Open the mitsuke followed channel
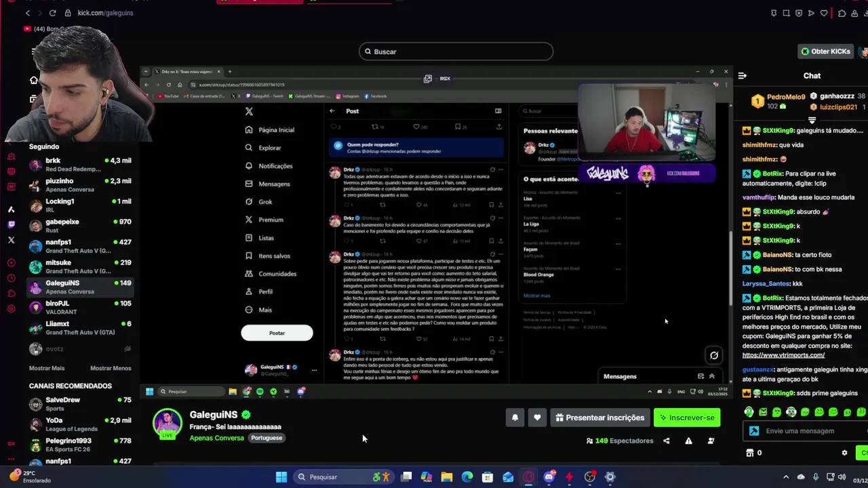The height and width of the screenshot is (488, 868). [81, 266]
